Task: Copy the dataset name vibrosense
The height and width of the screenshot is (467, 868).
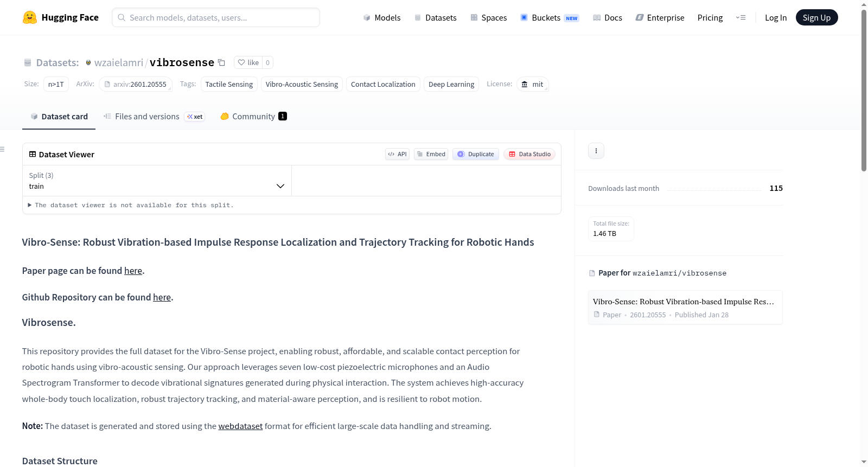Action: tap(221, 62)
